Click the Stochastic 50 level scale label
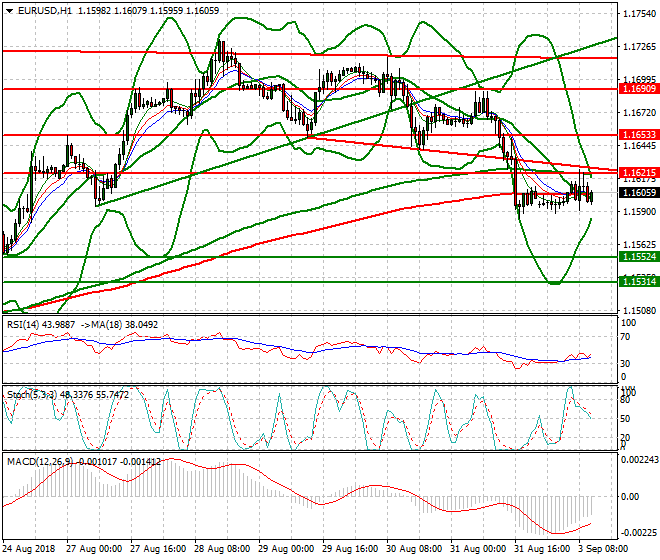Screen dimensions: 660x560 point(625,419)
